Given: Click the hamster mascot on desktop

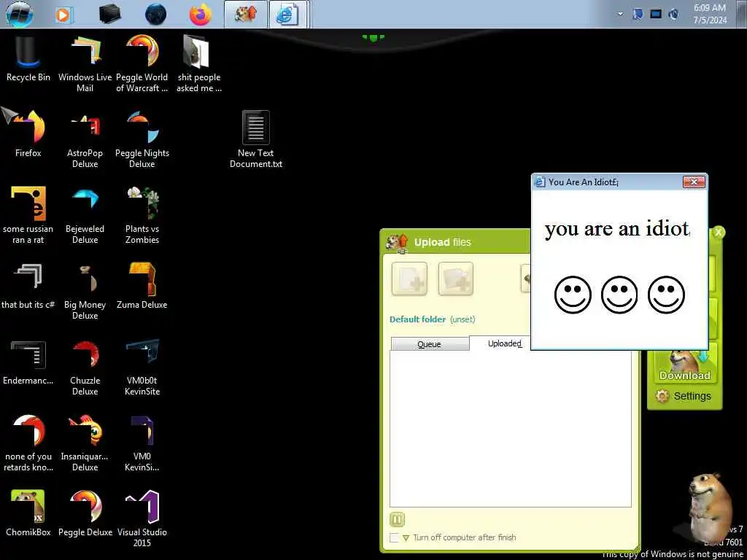Looking at the screenshot, I should [709, 508].
